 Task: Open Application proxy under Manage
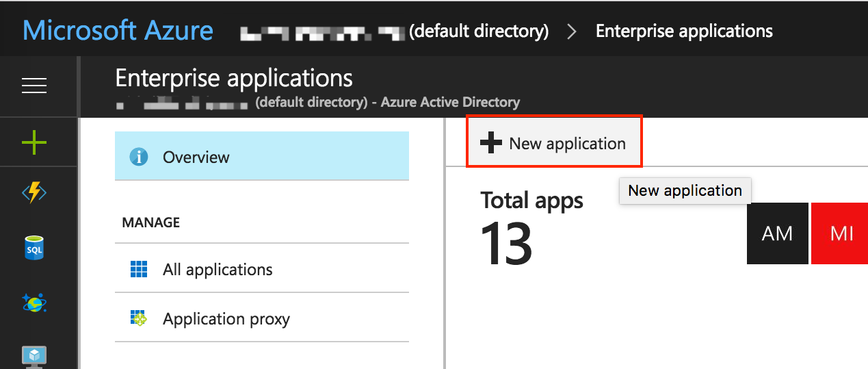coord(226,319)
